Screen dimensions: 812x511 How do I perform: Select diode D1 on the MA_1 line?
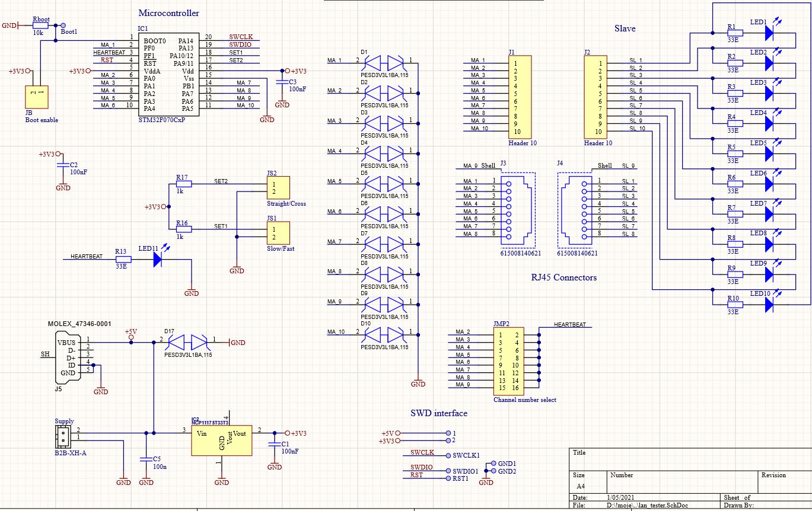(x=384, y=63)
